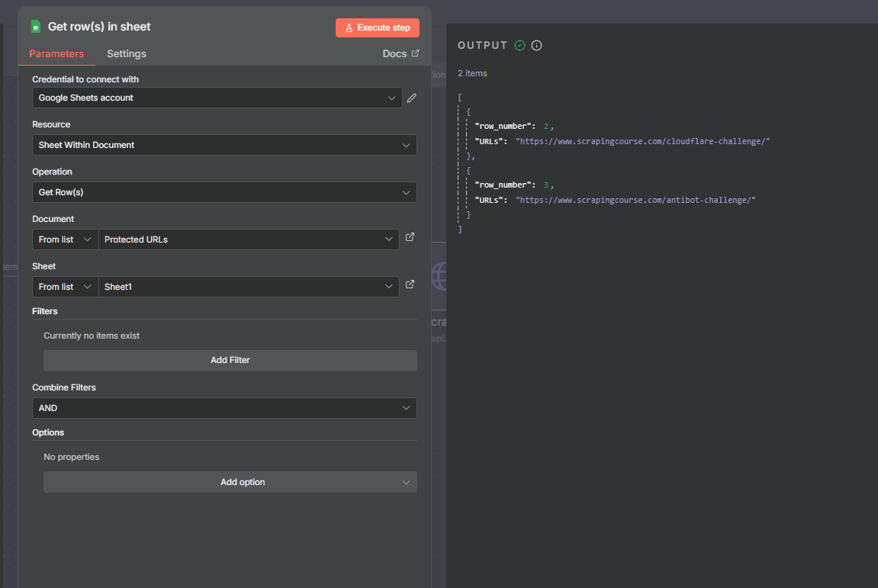Click the Currently no items exist text
This screenshot has height=588, width=878.
92,336
